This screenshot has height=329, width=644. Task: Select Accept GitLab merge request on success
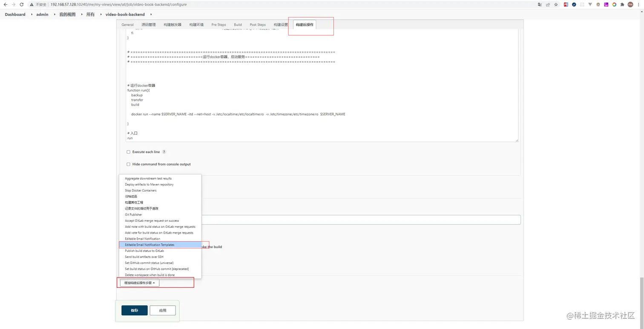click(160, 221)
